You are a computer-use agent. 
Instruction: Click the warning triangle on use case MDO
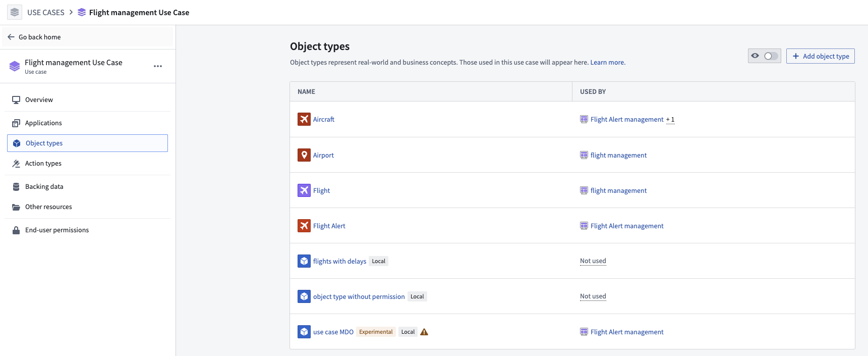click(424, 332)
